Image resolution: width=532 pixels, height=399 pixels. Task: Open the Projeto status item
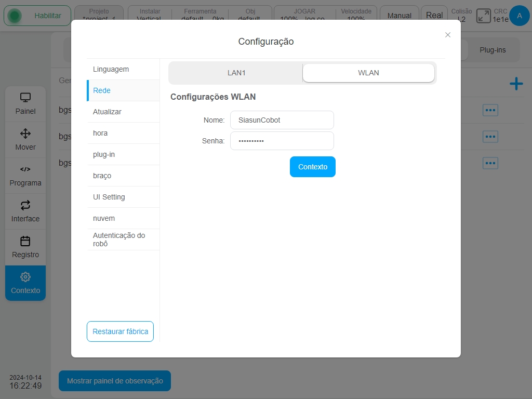[99, 15]
